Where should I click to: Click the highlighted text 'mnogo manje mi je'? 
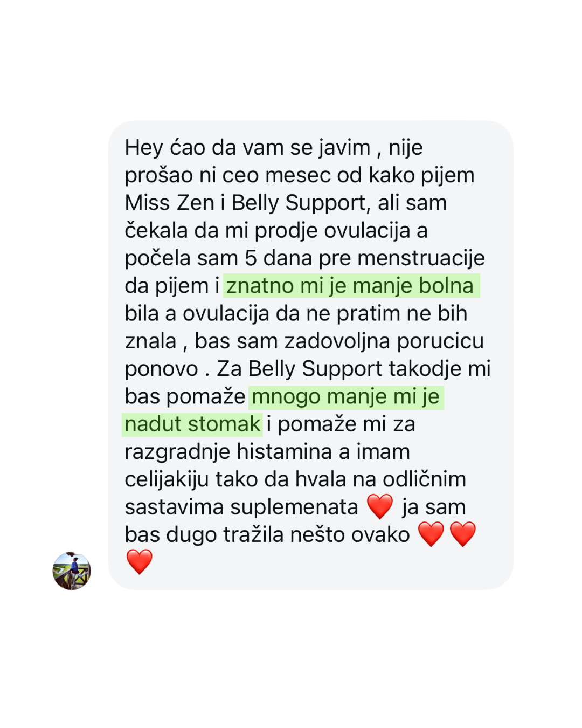click(346, 396)
